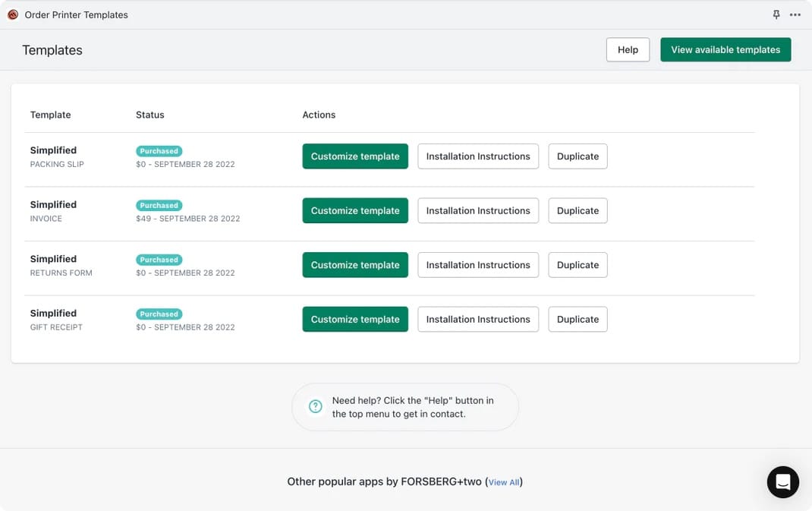Click the Purchased badge in Invoice row
The height and width of the screenshot is (511, 812).
click(159, 205)
